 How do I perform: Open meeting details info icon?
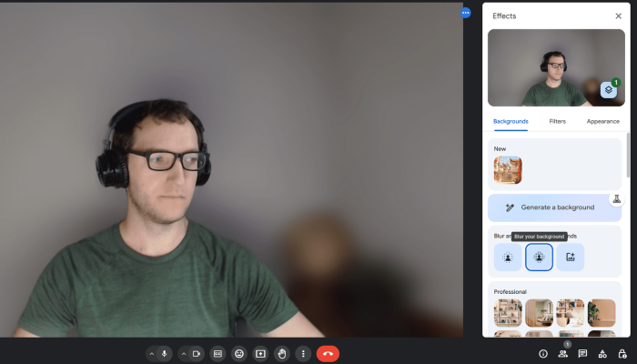(543, 353)
